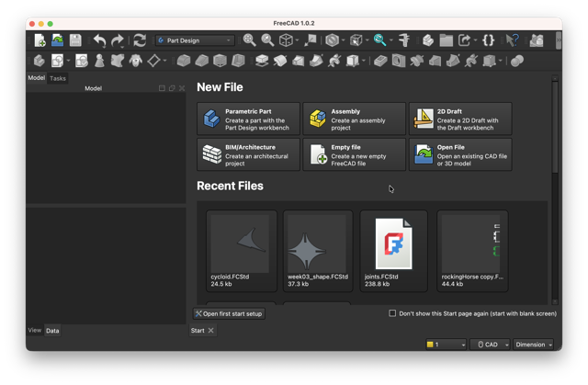
Task: Create a group using the folder icon
Action: (x=446, y=40)
